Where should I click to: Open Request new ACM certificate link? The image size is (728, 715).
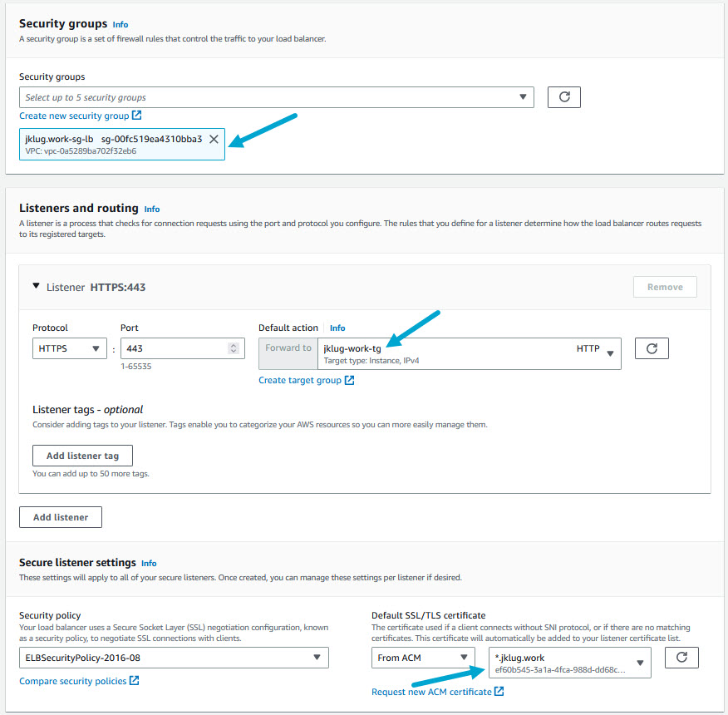point(437,692)
